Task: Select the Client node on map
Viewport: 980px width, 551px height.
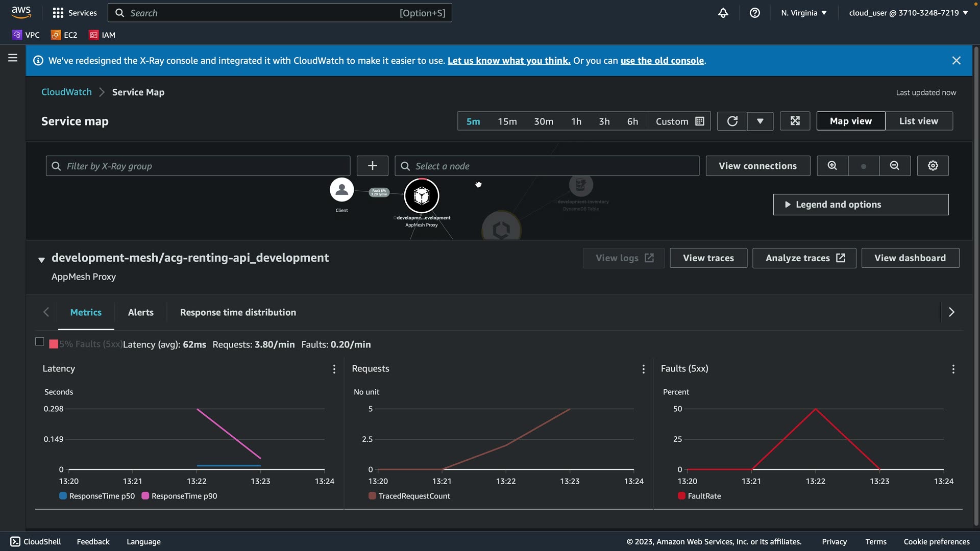Action: 341,190
